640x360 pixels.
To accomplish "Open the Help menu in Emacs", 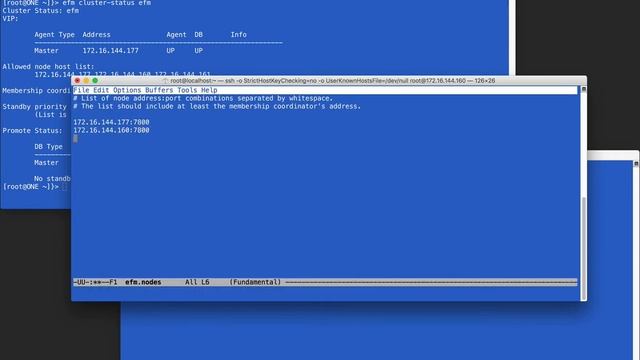I will [x=209, y=90].
